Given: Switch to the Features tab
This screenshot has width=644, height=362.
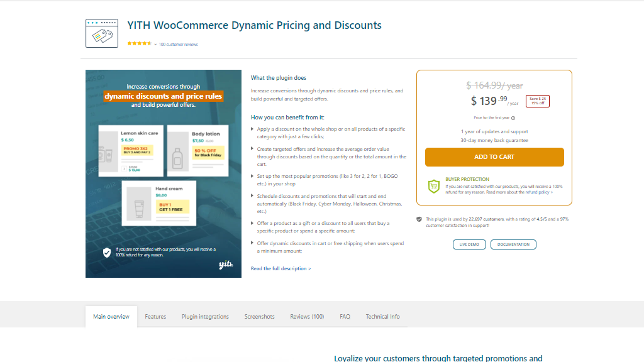Looking at the screenshot, I should 155,317.
